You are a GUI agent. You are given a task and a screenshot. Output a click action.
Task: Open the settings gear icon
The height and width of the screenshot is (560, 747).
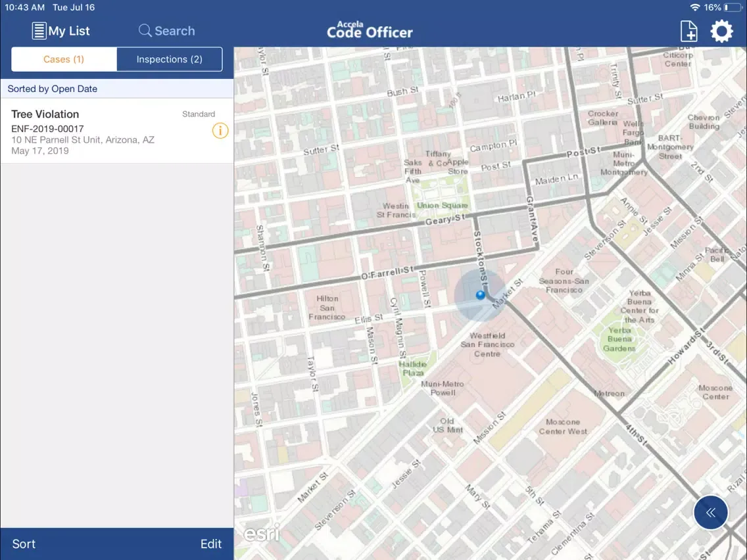point(721,31)
